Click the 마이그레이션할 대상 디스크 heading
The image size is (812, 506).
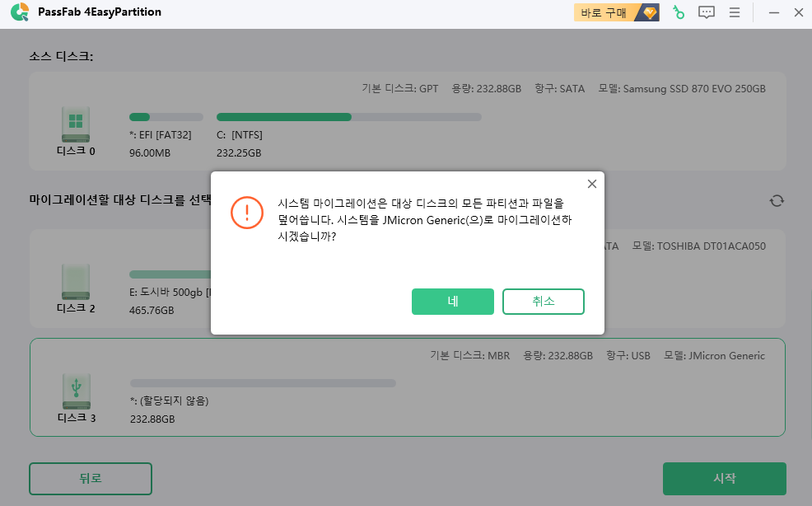120,199
